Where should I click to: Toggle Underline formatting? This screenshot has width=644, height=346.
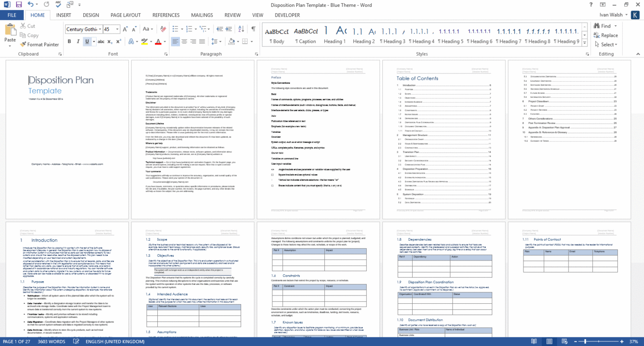[86, 42]
